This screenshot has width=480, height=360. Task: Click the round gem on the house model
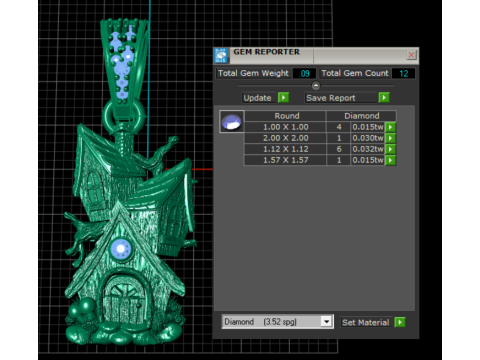(x=121, y=249)
